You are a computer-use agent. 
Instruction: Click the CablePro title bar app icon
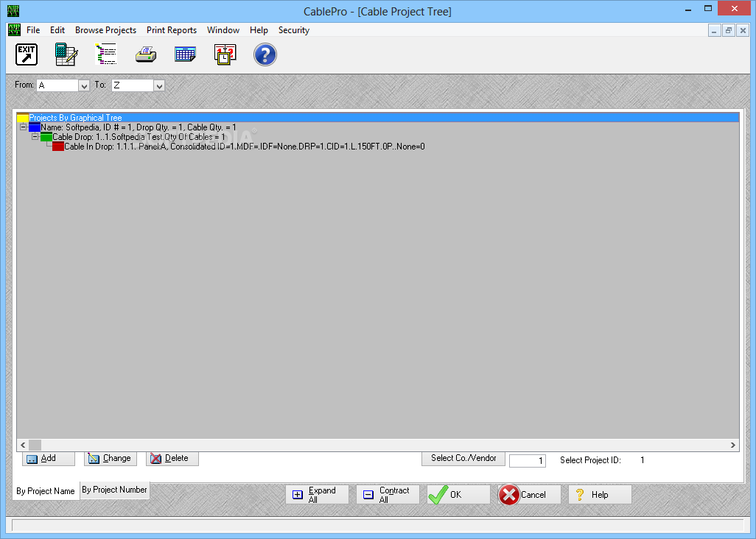[x=13, y=10]
